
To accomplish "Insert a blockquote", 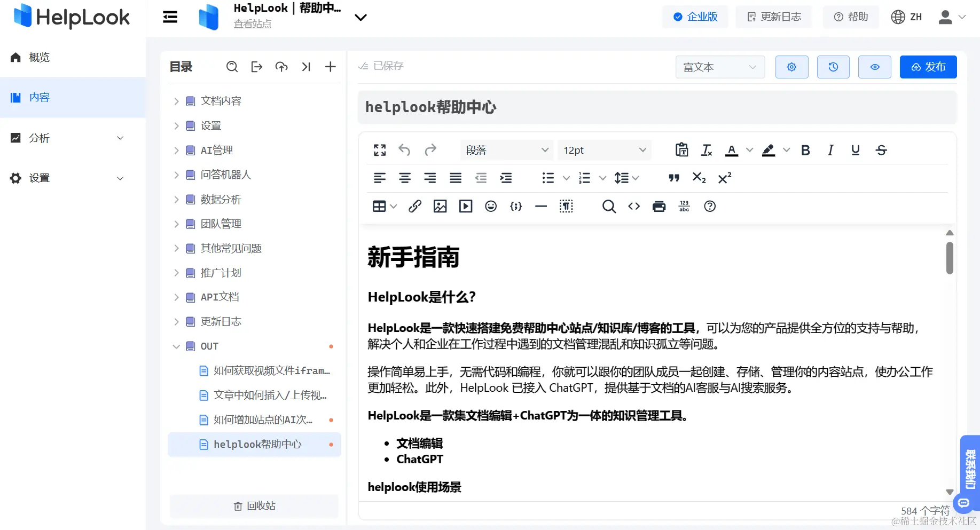I will point(674,178).
